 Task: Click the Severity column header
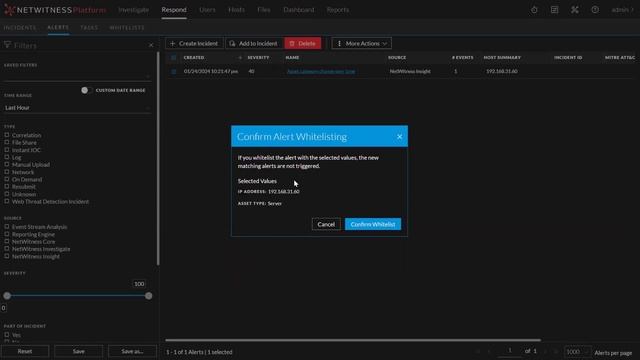[x=258, y=58]
